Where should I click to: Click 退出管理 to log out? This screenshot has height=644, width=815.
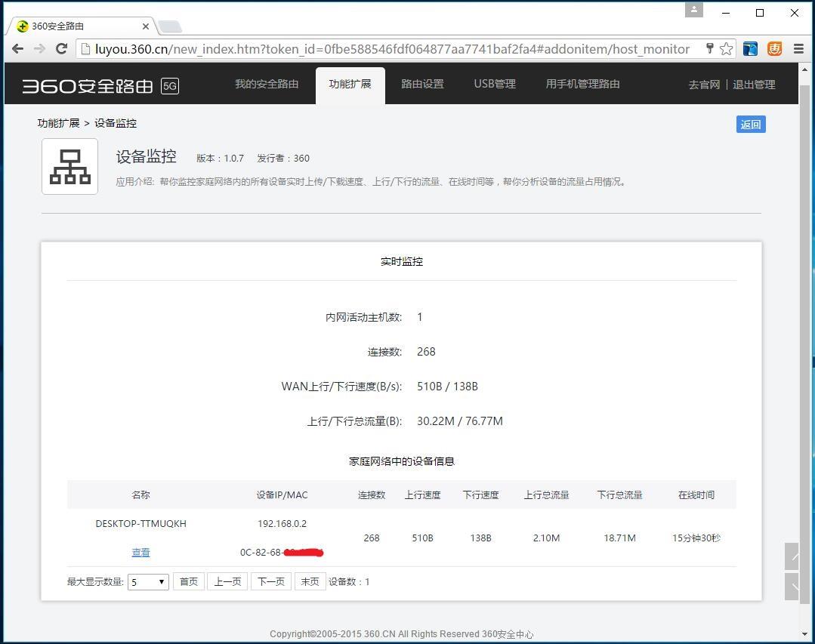click(754, 84)
